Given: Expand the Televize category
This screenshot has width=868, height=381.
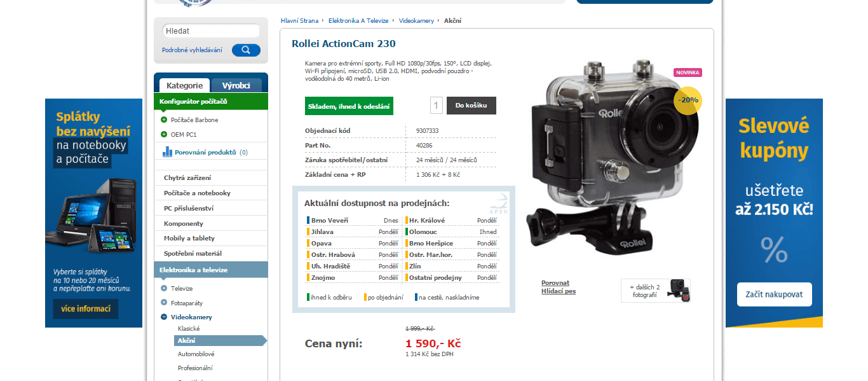Looking at the screenshot, I should [x=164, y=288].
